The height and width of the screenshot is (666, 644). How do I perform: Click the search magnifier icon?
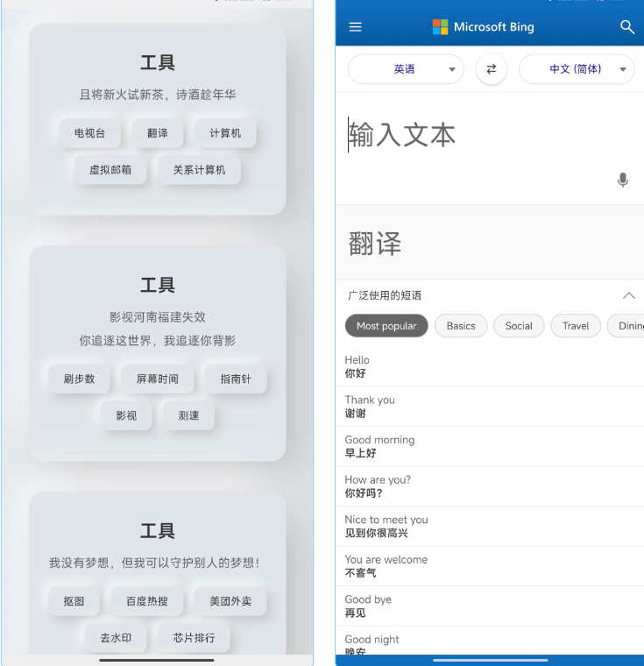(626, 27)
